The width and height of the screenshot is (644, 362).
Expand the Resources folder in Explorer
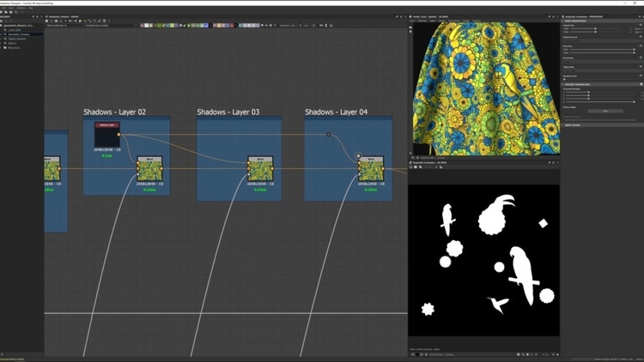[12, 47]
